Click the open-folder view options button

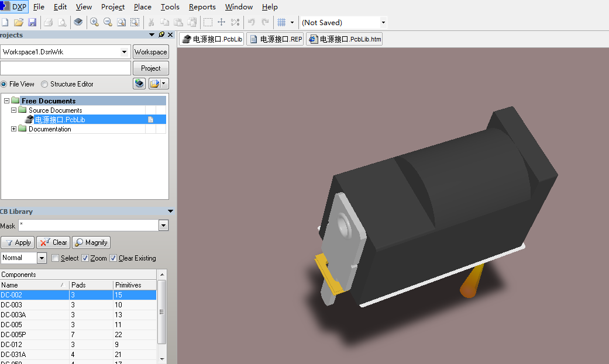(x=159, y=84)
